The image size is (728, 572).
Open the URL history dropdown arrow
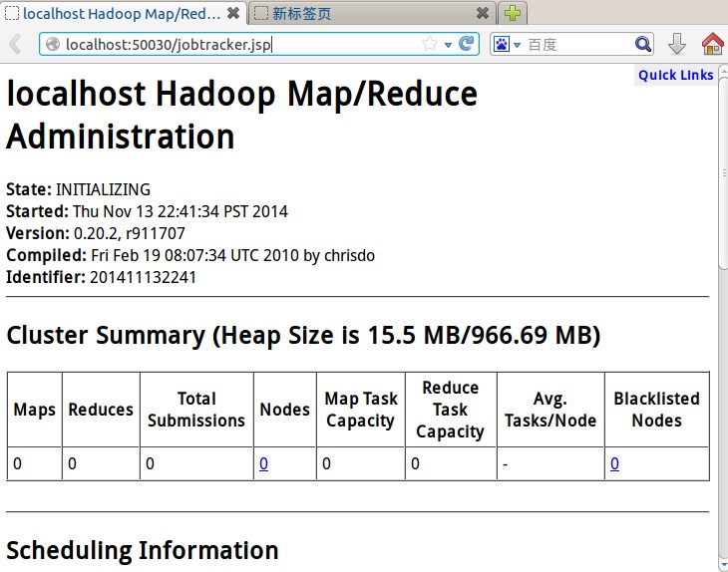448,45
